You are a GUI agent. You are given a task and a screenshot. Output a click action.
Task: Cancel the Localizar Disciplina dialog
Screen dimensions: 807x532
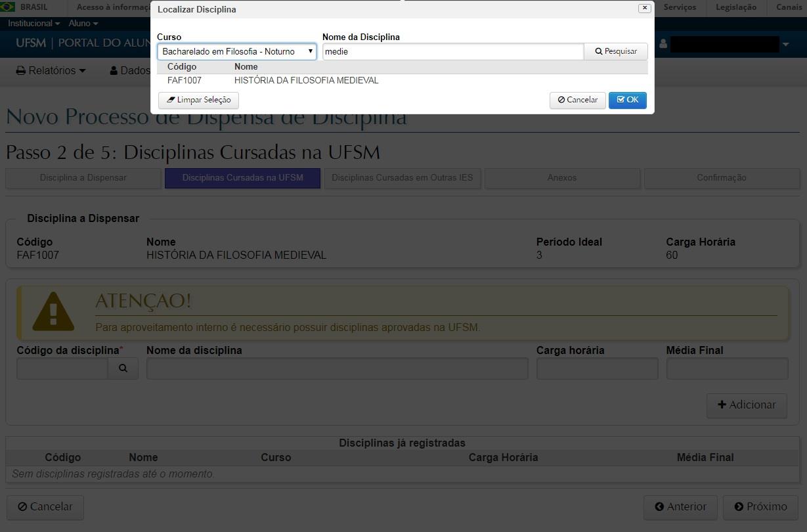(577, 100)
